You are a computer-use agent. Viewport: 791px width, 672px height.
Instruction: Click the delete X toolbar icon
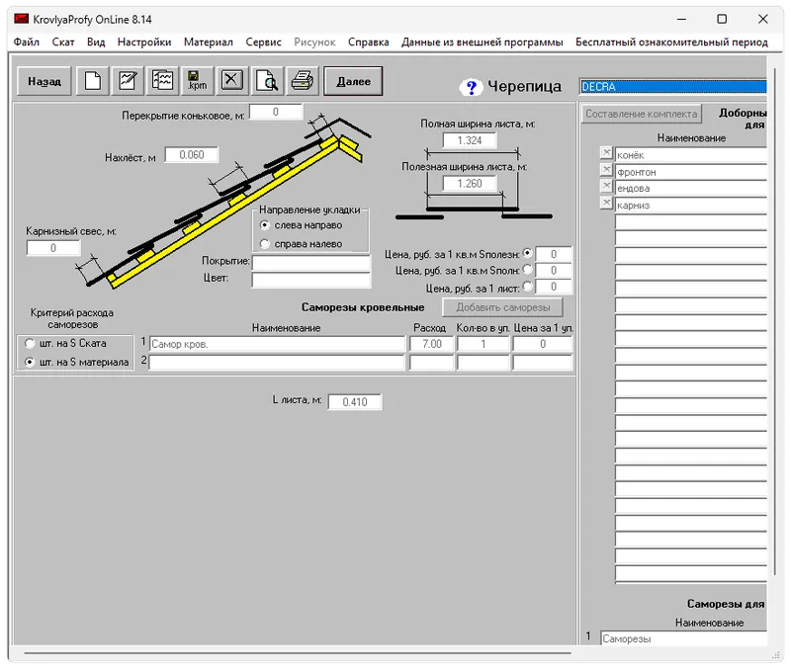pyautogui.click(x=232, y=81)
